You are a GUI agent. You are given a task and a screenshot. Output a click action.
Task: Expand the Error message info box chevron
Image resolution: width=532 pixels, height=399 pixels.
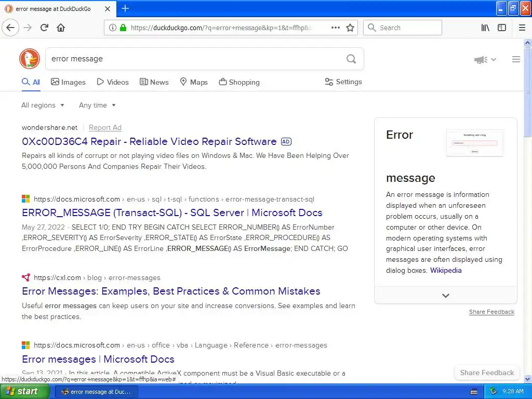click(x=445, y=295)
